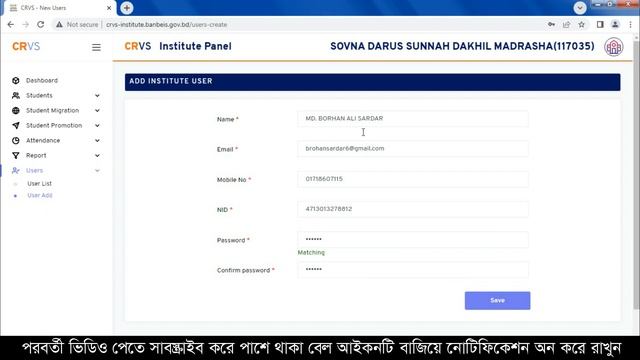The height and width of the screenshot is (360, 640).
Task: Open saved passwords key icon
Action: click(551, 24)
